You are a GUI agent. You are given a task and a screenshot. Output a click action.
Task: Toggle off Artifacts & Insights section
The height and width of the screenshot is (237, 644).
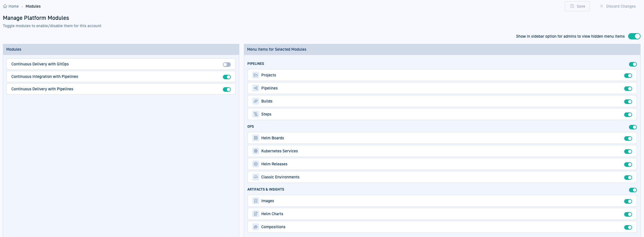click(633, 190)
